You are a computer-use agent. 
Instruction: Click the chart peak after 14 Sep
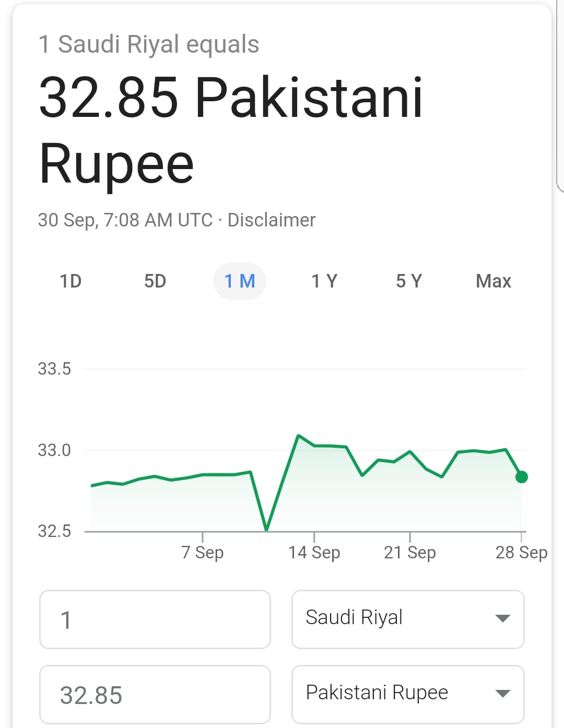point(298,435)
